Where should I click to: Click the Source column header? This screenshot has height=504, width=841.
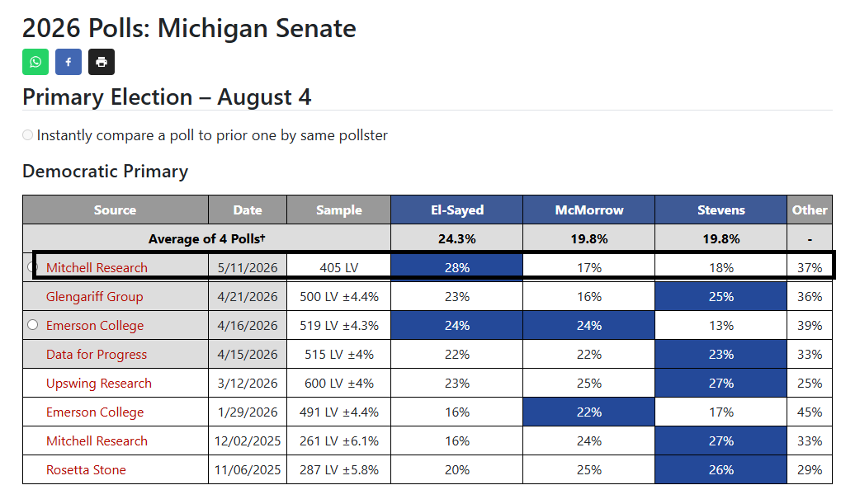pyautogui.click(x=116, y=210)
